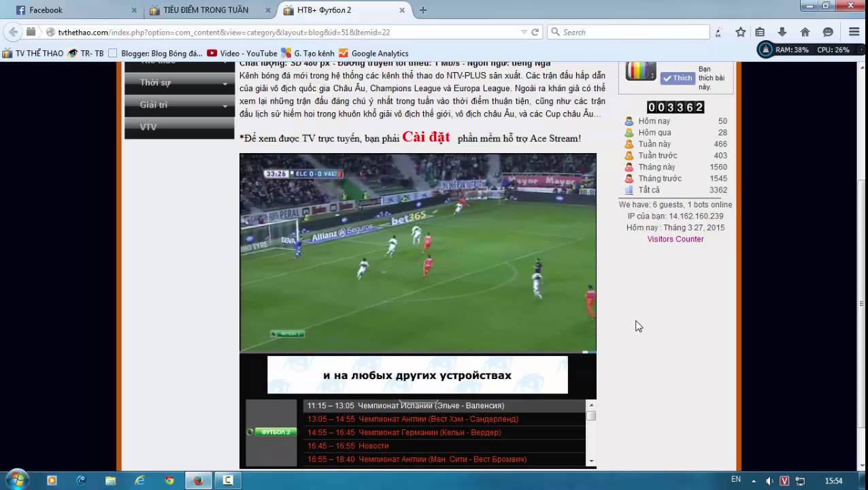
Task: Bookmark this page with the star icon
Action: coord(741,32)
